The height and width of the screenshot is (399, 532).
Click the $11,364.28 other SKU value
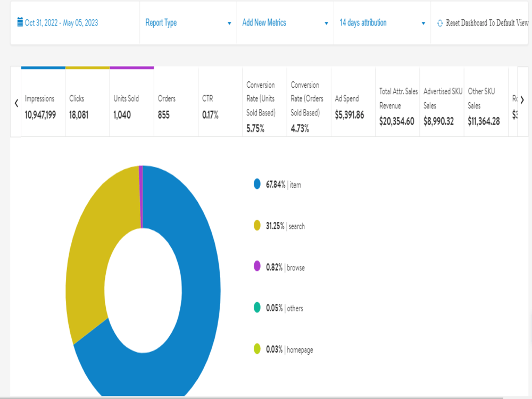pos(484,121)
